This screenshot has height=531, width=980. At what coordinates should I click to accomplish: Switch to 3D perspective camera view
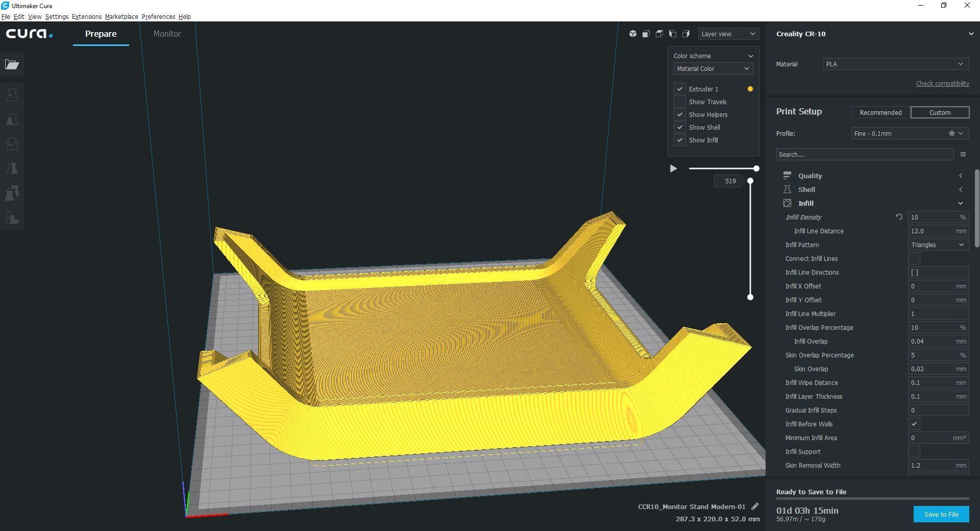(x=633, y=34)
